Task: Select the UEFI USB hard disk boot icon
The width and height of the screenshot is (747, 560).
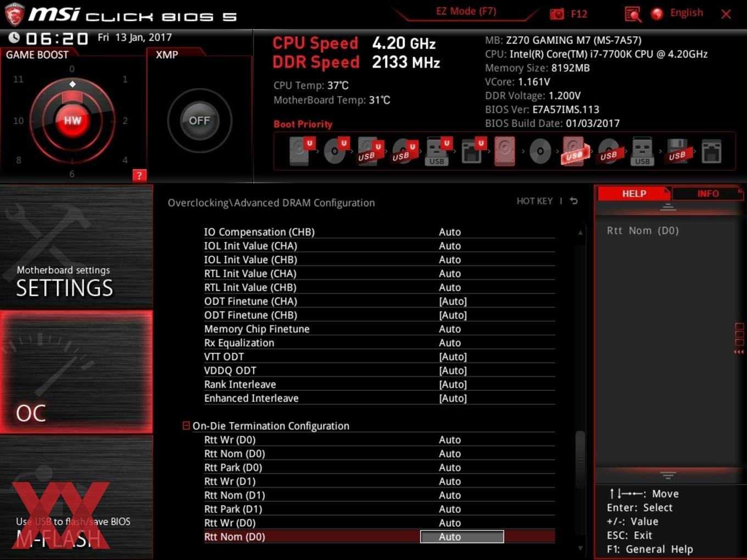Action: [x=369, y=151]
